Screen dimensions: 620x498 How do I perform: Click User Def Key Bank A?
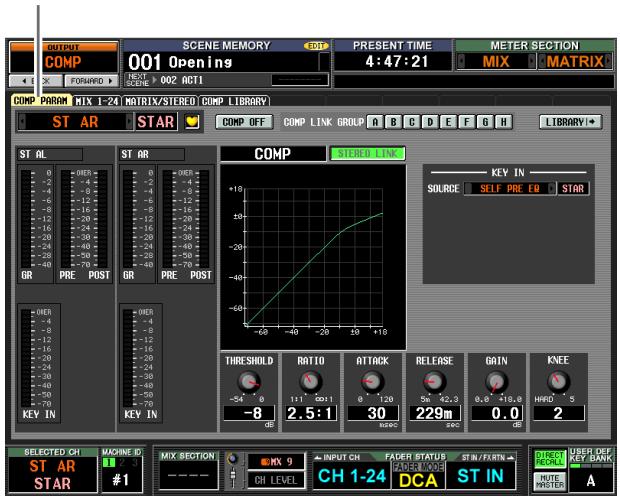click(x=590, y=481)
